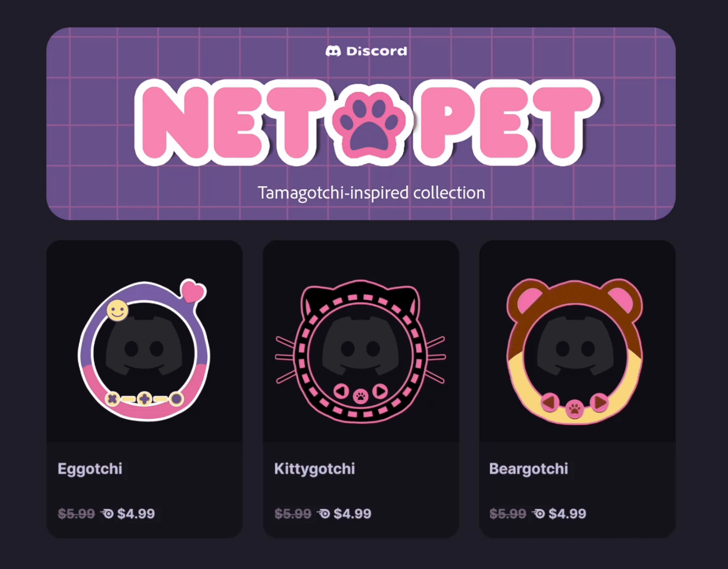Click the pink paw print in NET PET
Image resolution: width=728 pixels, height=569 pixels.
[370, 122]
